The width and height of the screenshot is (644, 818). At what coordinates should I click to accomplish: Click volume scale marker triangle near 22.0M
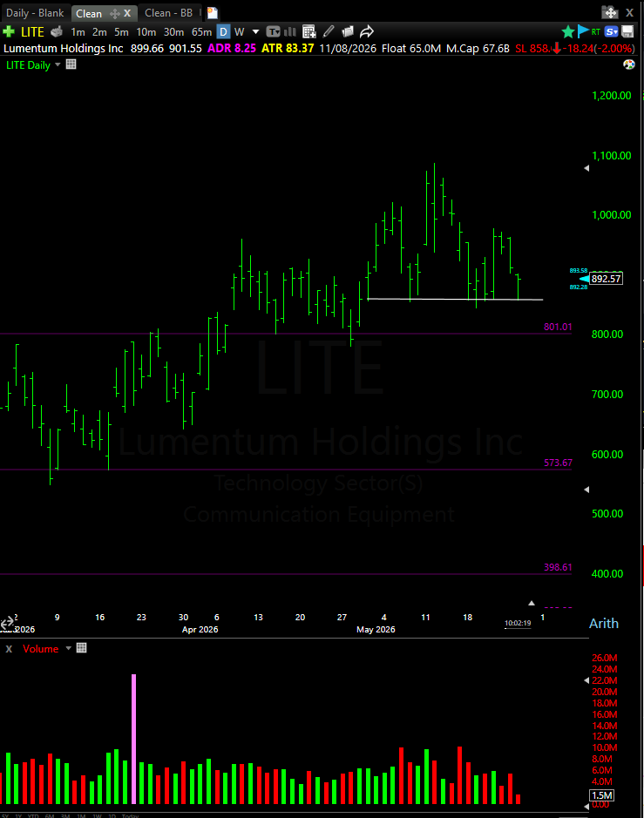point(586,680)
